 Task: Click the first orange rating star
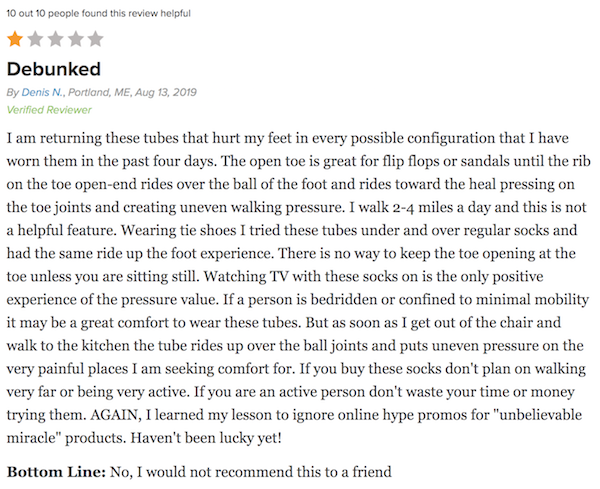(15, 39)
